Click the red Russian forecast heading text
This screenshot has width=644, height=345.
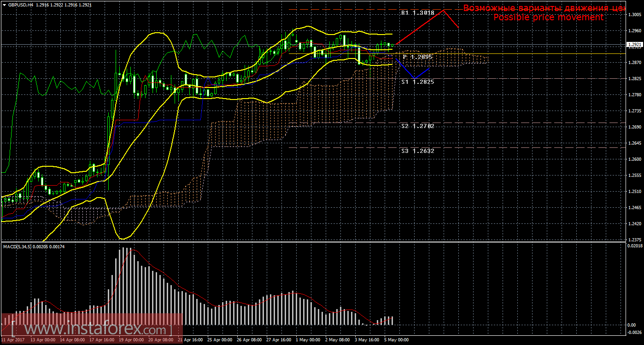tap(544, 8)
